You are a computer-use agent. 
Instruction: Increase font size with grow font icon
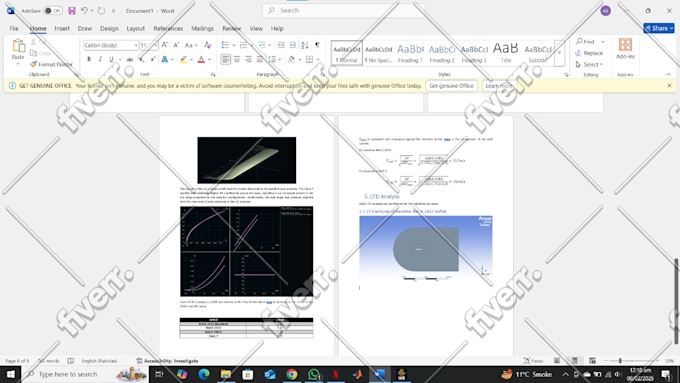[165, 45]
